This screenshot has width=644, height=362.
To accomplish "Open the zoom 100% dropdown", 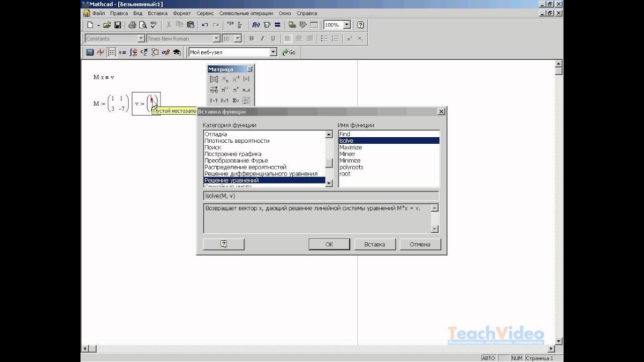I will pyautogui.click(x=347, y=25).
